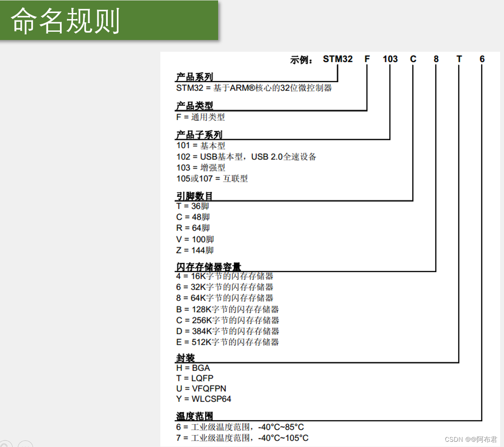Click the line 'Z = 144脚'
This screenshot has height=447, width=504.
point(195,250)
